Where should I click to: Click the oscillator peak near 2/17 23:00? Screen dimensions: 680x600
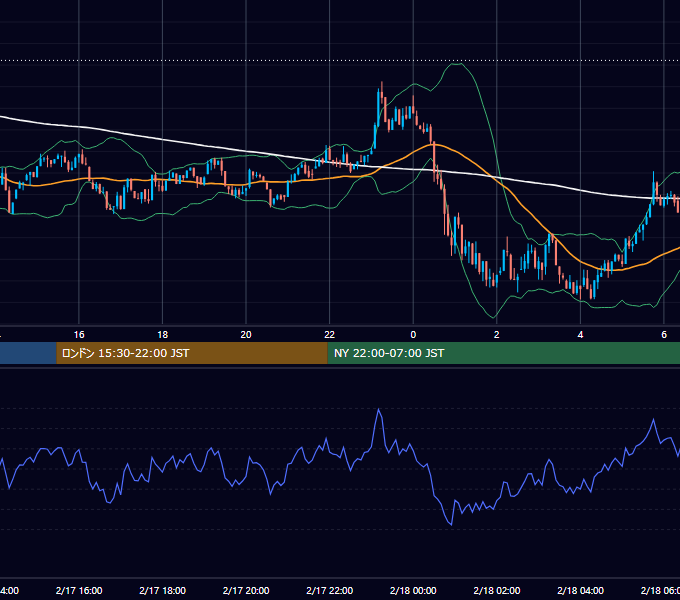379,409
